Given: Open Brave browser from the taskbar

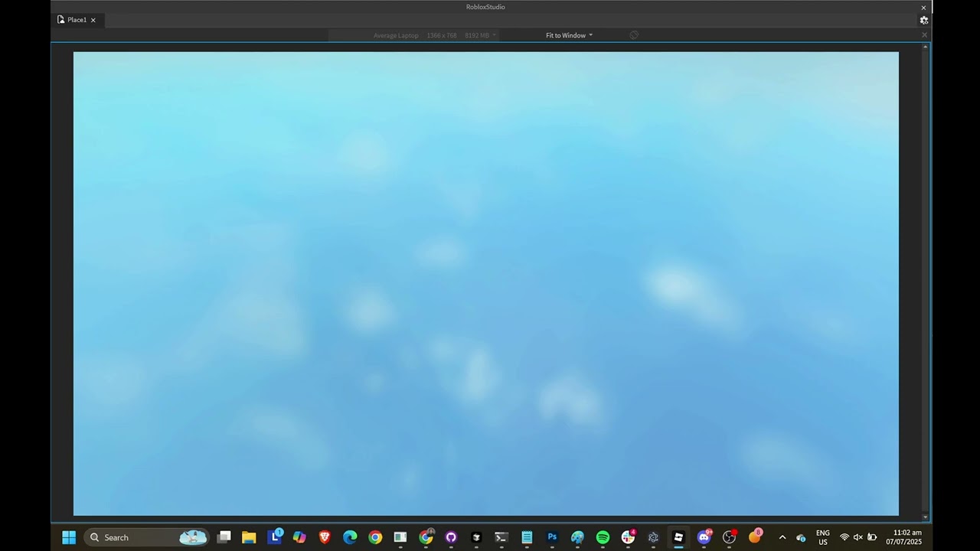Looking at the screenshot, I should coord(325,537).
